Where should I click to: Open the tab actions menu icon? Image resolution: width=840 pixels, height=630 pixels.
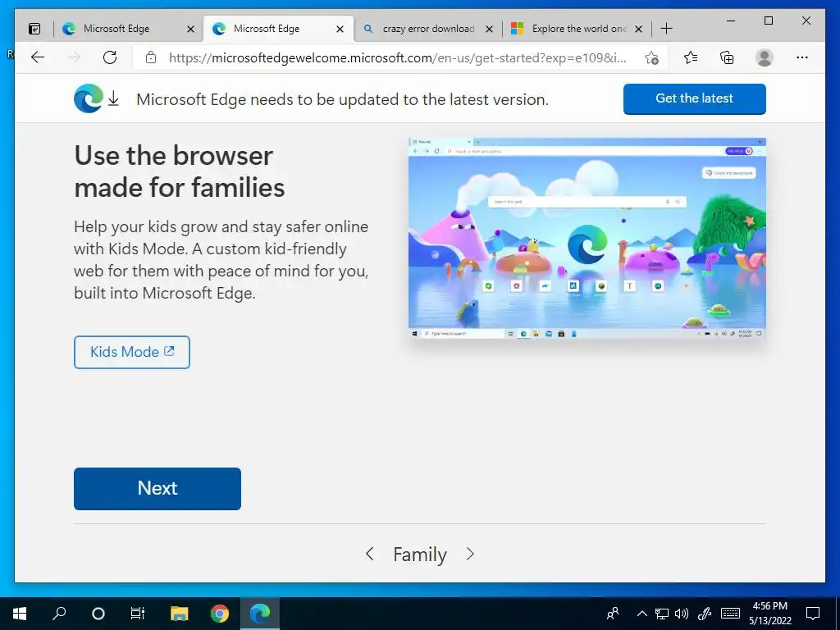(x=34, y=29)
